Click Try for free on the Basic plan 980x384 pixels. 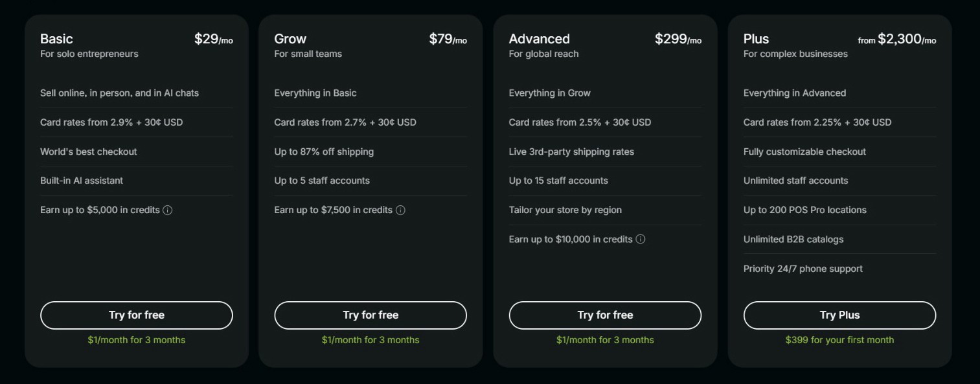pyautogui.click(x=137, y=315)
